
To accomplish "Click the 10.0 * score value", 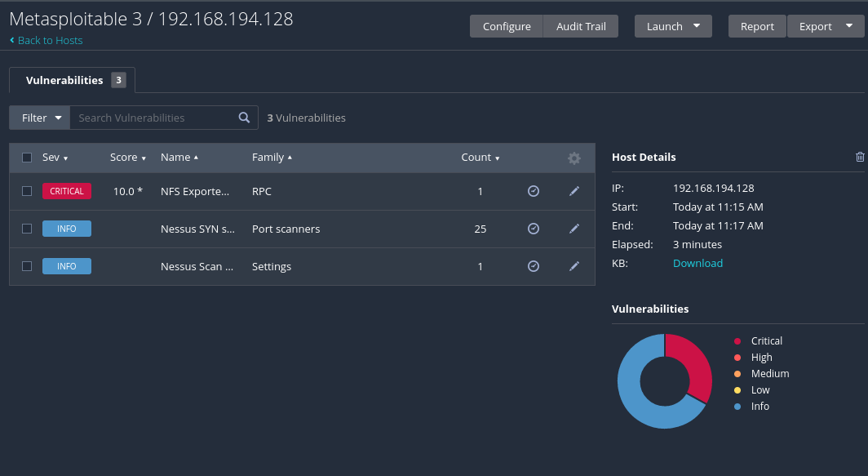I will 128,191.
